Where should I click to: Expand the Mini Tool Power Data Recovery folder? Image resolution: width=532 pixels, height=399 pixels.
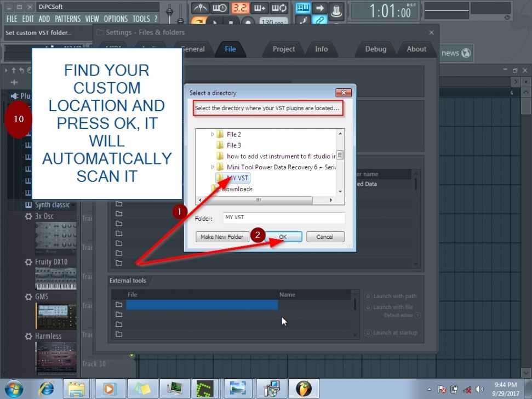213,167
